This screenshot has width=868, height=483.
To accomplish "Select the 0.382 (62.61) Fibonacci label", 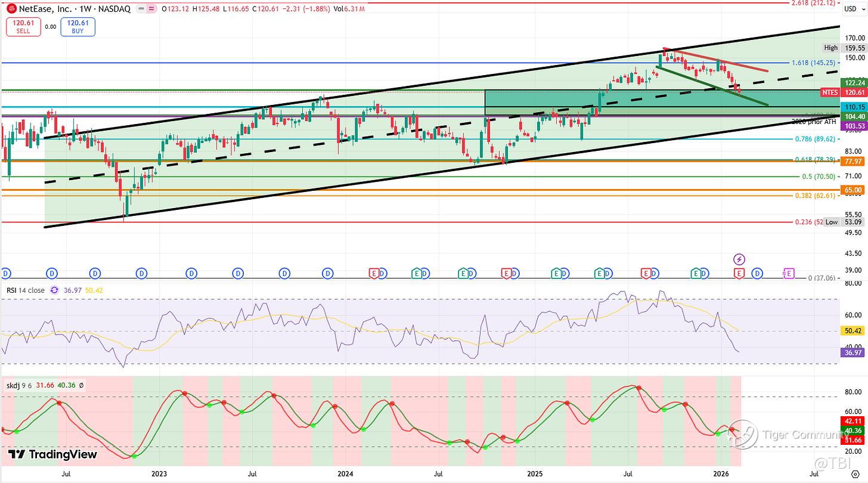I will (815, 195).
